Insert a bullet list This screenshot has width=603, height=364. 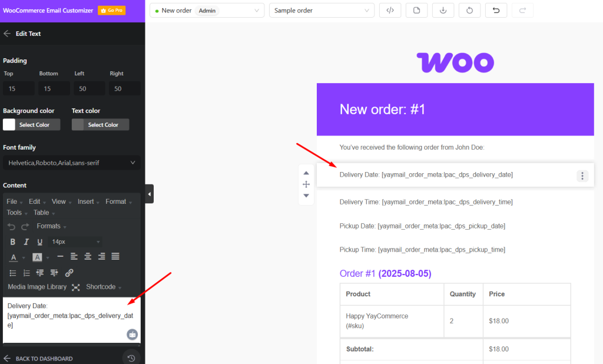pos(13,273)
